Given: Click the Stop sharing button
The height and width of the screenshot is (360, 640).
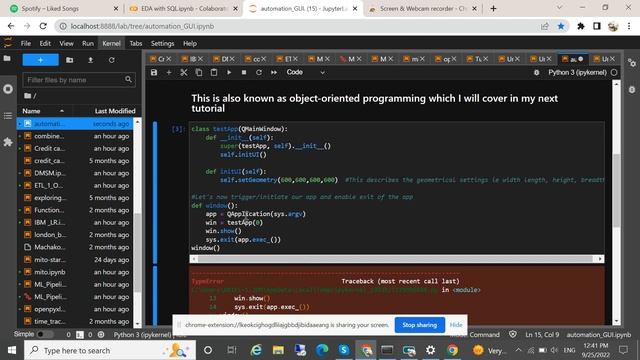Looking at the screenshot, I should 420,325.
